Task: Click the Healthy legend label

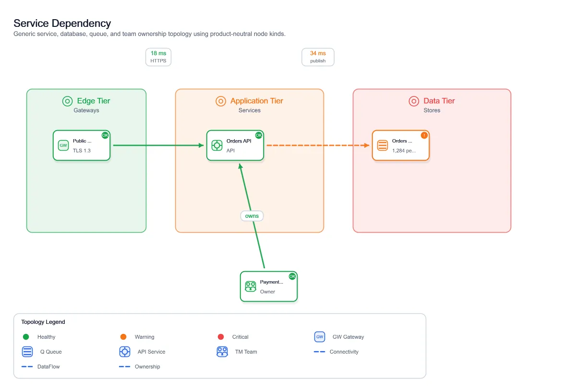Action: click(47, 337)
